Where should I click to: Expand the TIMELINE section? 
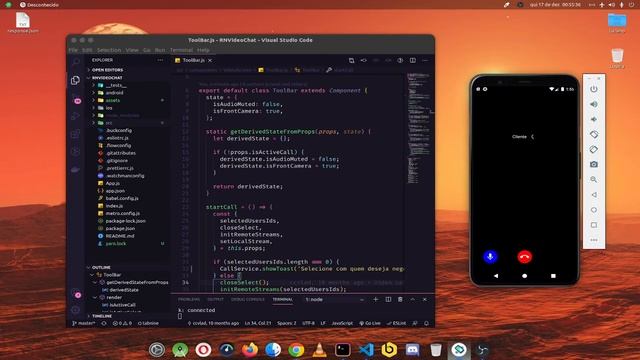102,316
